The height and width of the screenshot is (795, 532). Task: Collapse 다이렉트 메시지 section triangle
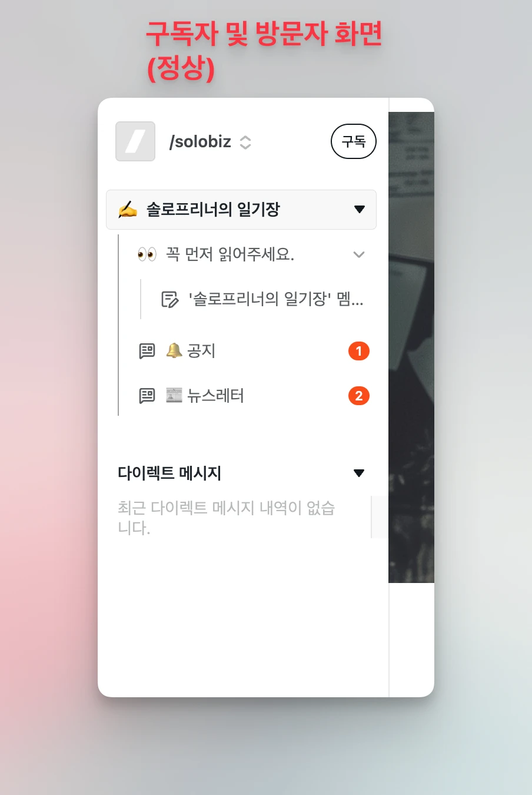coord(359,473)
